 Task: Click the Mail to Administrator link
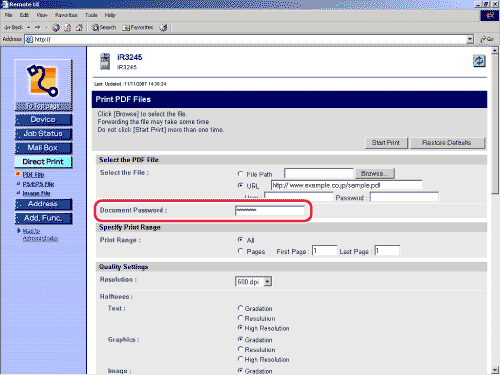click(40, 235)
